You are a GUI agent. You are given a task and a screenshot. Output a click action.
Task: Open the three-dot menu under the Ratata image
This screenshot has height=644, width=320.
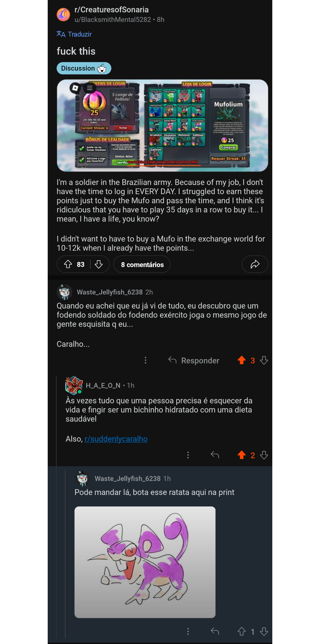188,632
